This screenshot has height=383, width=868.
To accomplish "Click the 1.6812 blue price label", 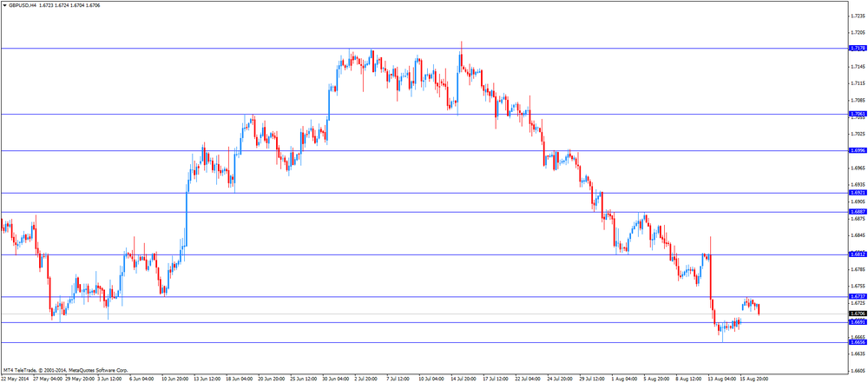I will 857,254.
